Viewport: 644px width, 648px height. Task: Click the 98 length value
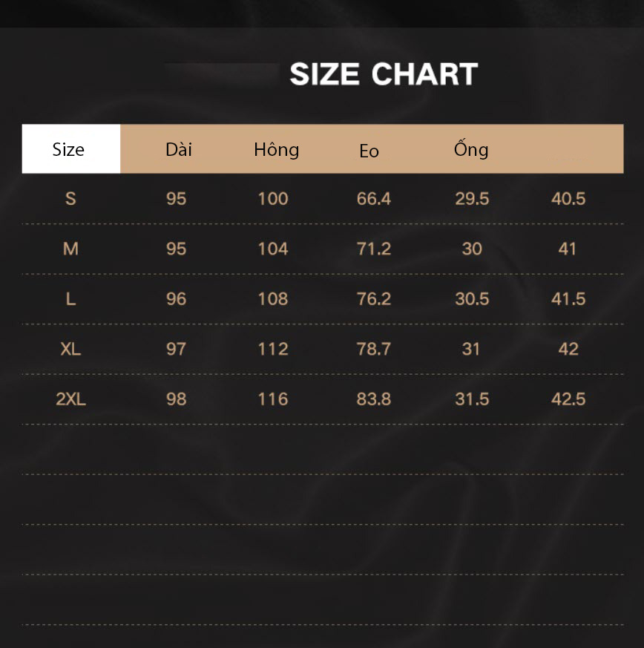[x=177, y=399]
